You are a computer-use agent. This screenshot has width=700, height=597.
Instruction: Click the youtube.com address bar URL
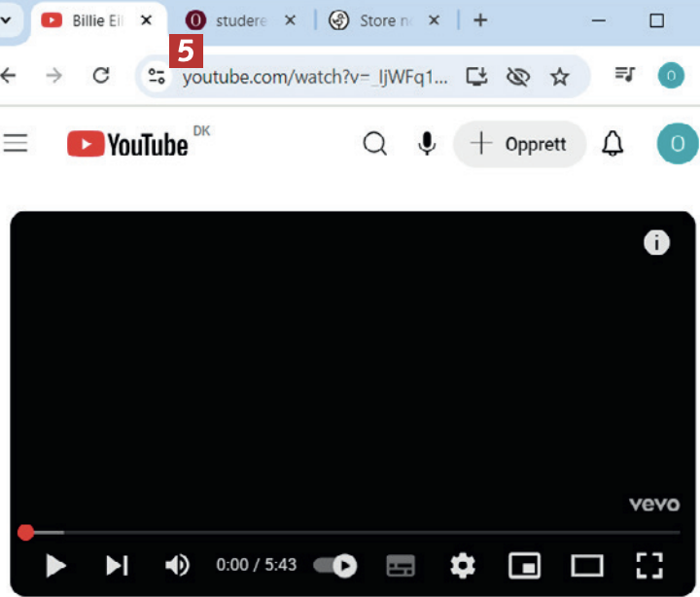(x=315, y=77)
